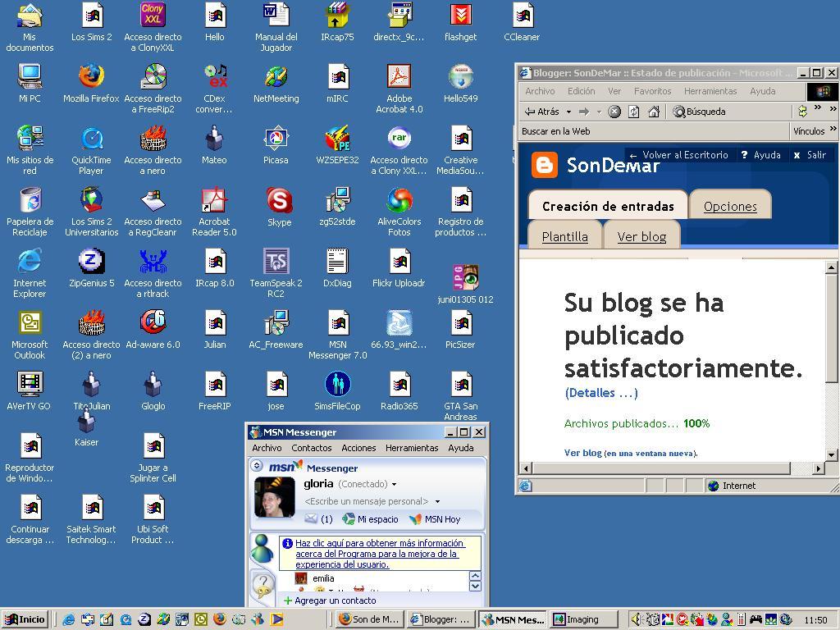
Task: Open the Atrás history dropdown arrow
Action: click(568, 112)
